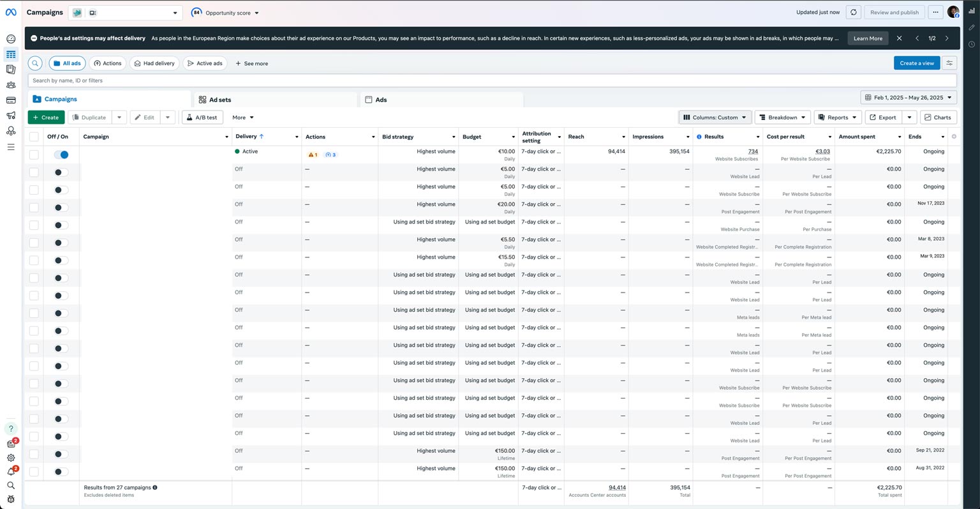
Task: Click the green Create button
Action: pyautogui.click(x=46, y=118)
